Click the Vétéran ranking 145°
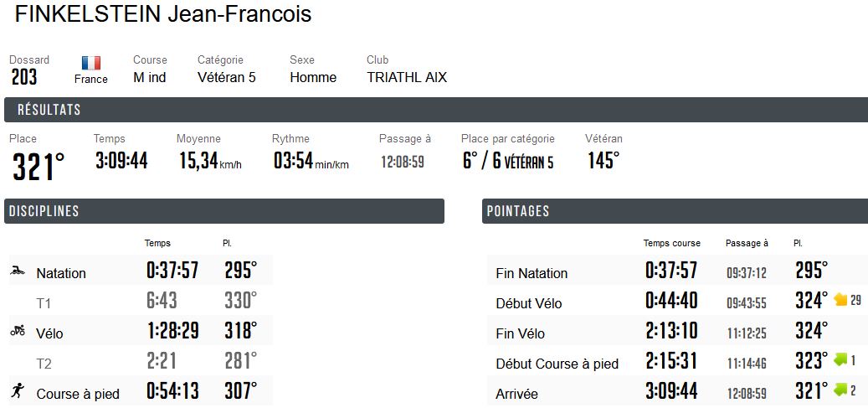The height and width of the screenshot is (408, 868). point(603,161)
